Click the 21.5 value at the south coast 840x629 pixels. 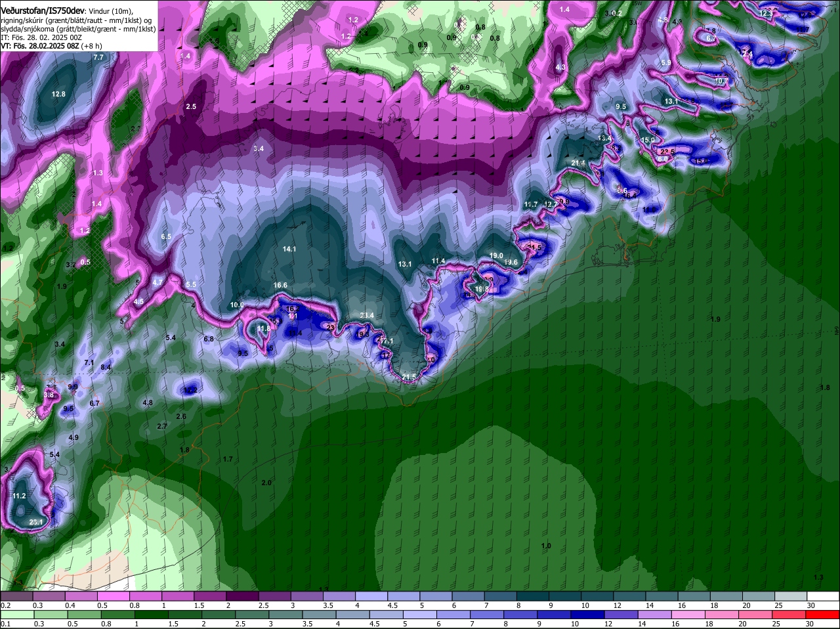coord(409,377)
